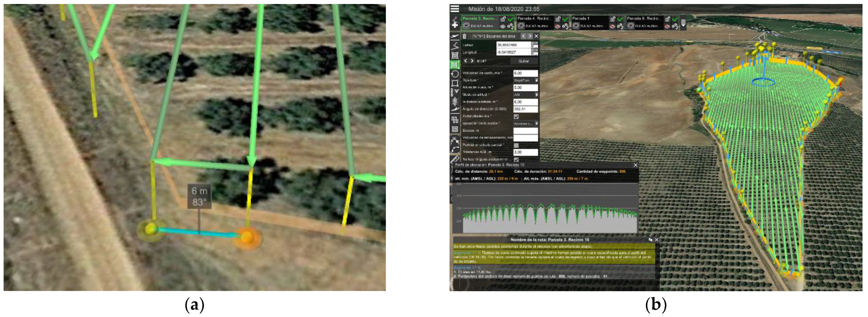
Task: Click the Tolerancia AGL input field
Action: click(526, 152)
